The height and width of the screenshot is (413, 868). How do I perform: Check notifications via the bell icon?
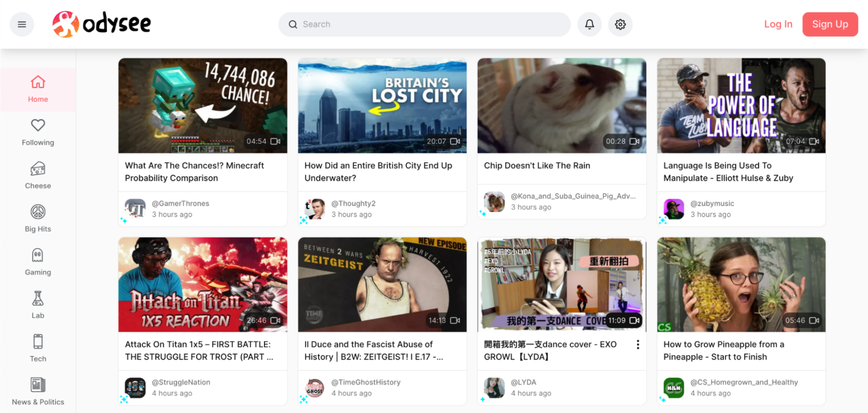tap(589, 24)
